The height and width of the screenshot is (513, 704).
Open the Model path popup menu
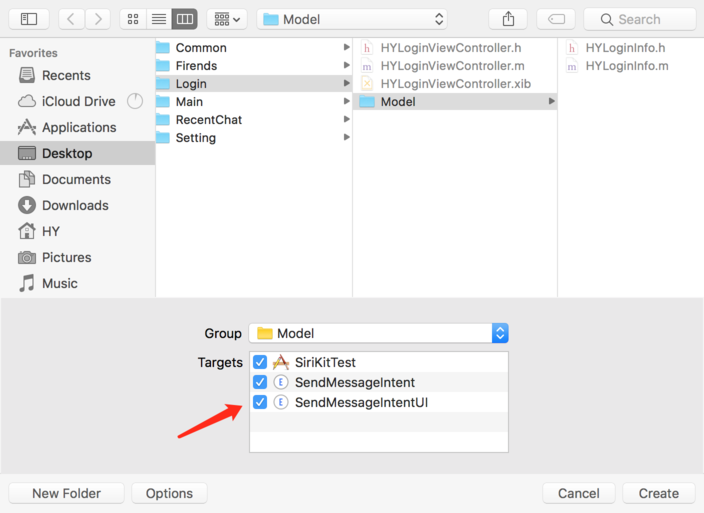[x=352, y=19]
